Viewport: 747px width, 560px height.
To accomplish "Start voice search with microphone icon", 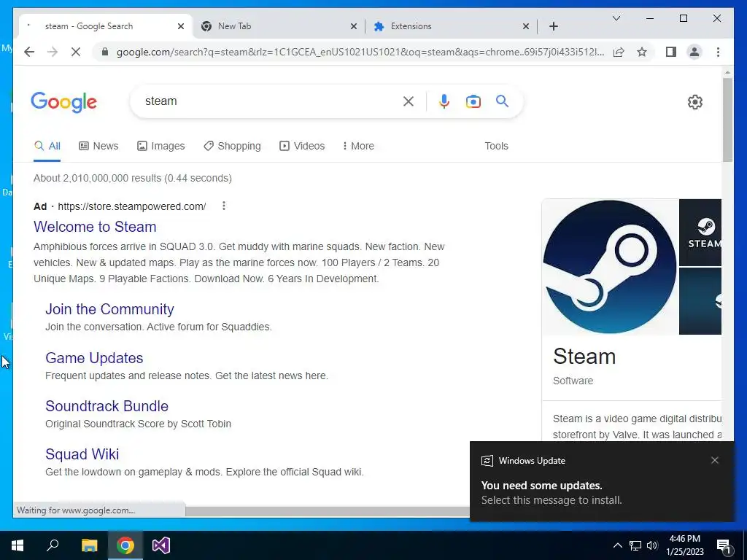I will point(444,101).
